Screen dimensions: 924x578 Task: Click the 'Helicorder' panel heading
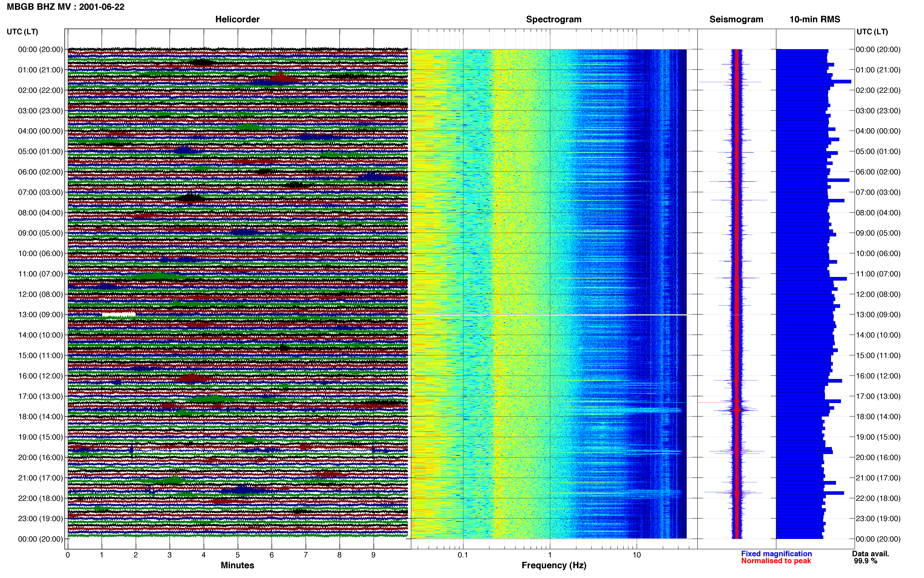(237, 19)
